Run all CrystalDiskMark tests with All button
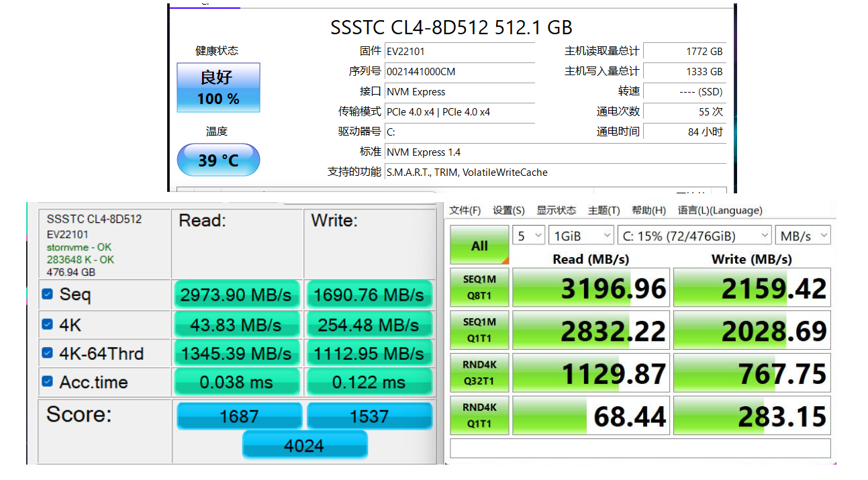The width and height of the screenshot is (868, 480). tap(479, 245)
